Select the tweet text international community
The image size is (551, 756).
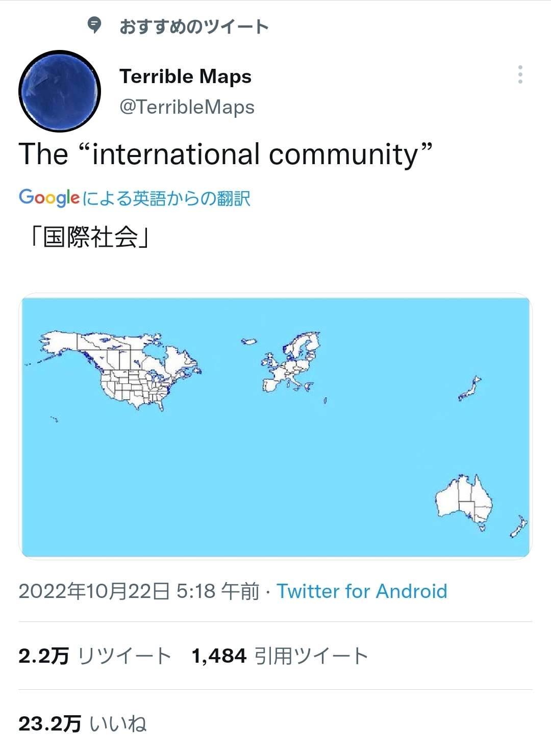click(x=224, y=153)
